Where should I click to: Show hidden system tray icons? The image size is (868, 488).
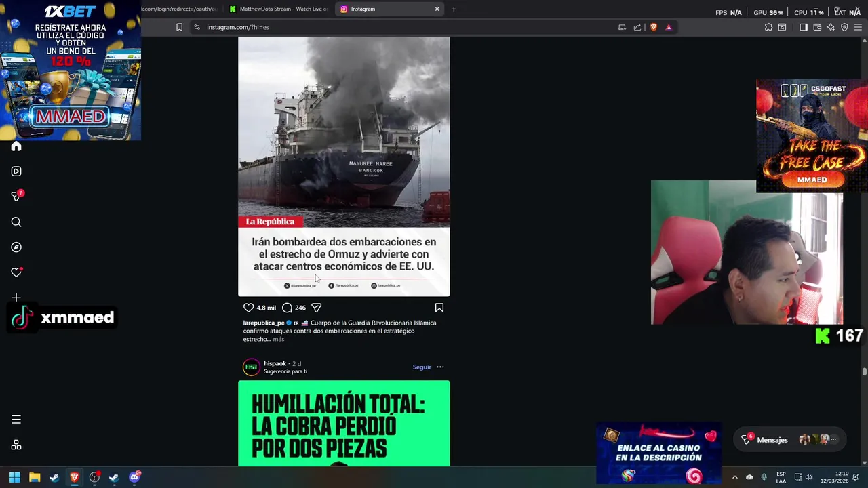pos(734,477)
